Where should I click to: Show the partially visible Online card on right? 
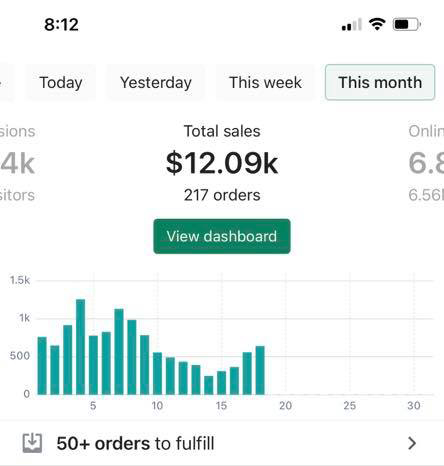click(x=426, y=163)
